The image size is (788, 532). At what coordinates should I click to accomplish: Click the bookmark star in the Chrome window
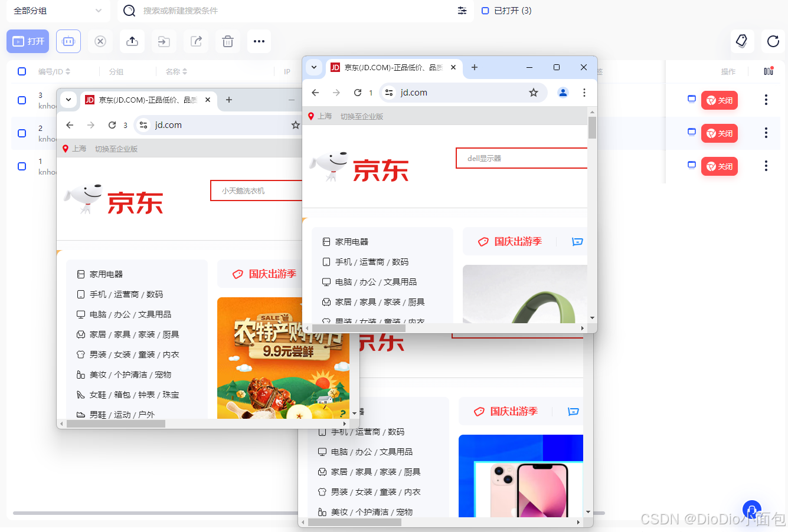pos(534,93)
